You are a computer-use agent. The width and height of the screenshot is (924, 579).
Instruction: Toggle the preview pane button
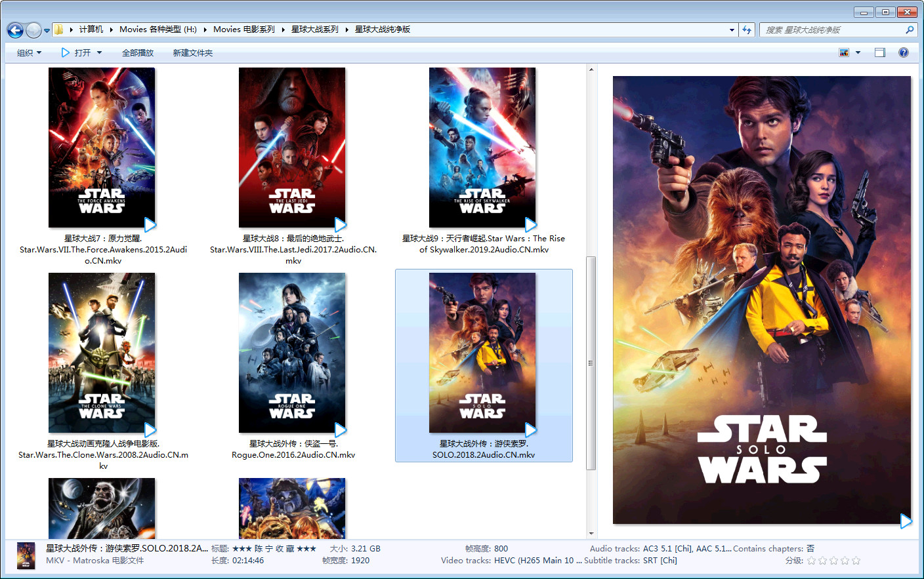tap(880, 52)
